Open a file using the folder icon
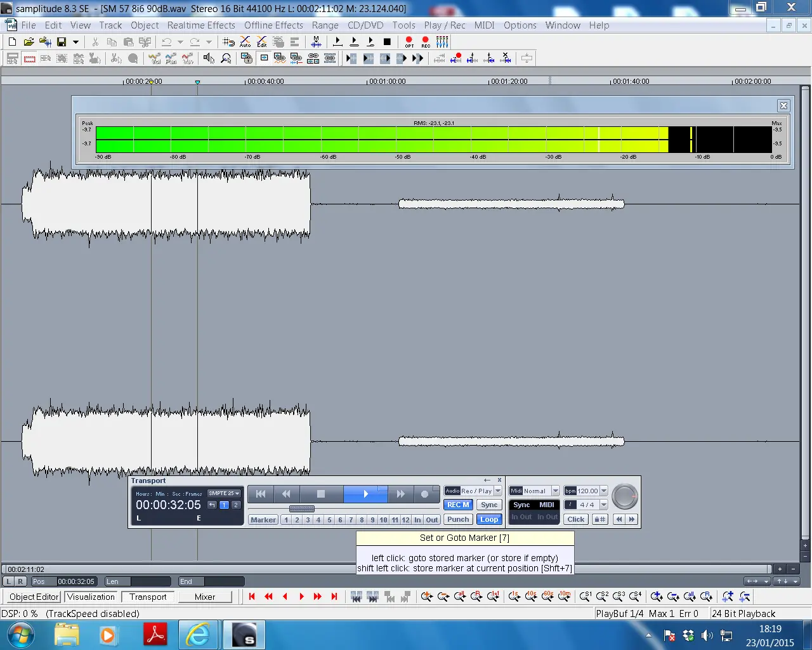This screenshot has width=812, height=650. (29, 42)
